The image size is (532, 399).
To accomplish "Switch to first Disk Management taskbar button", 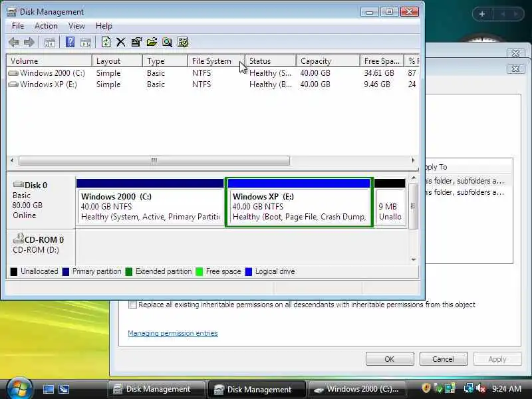I will 156,389.
